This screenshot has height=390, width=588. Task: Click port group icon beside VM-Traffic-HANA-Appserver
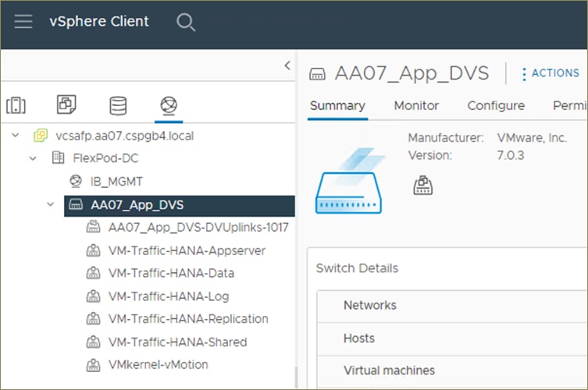(x=94, y=250)
